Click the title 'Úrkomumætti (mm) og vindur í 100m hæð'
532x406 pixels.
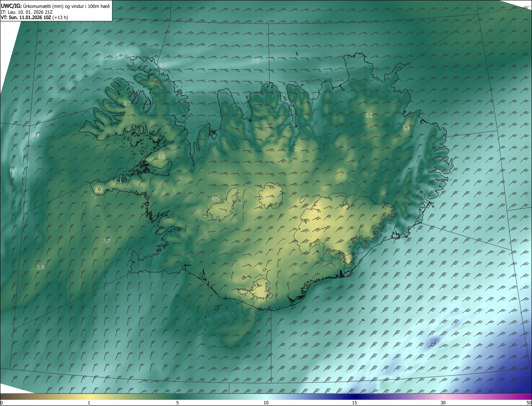(x=66, y=6)
